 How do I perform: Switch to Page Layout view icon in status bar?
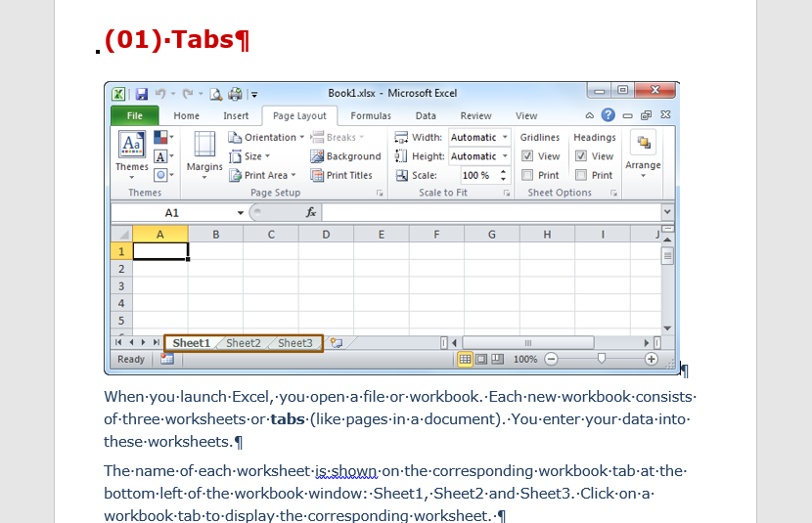[x=481, y=359]
